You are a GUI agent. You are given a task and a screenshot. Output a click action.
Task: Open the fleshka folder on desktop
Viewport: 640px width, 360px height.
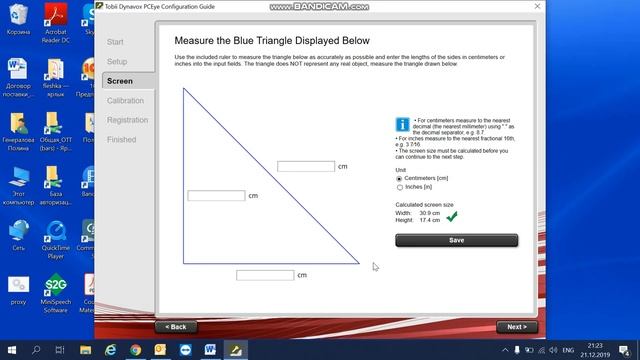56,77
